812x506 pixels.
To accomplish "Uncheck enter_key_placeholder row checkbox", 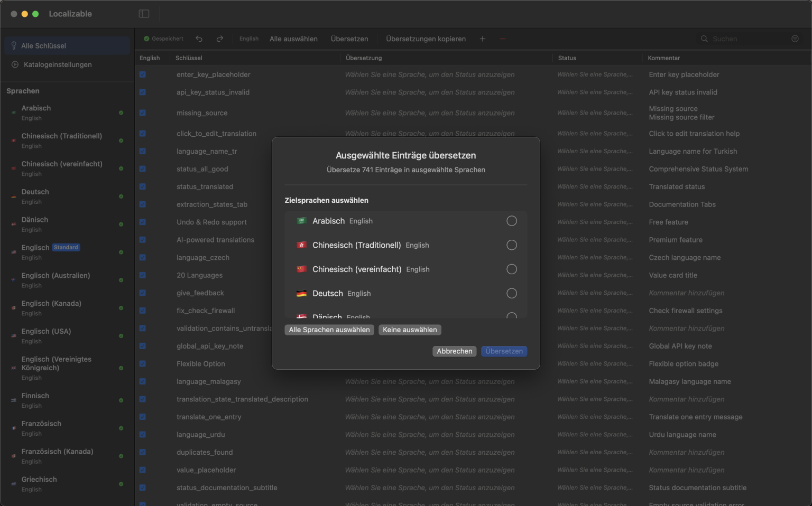I will click(x=143, y=74).
